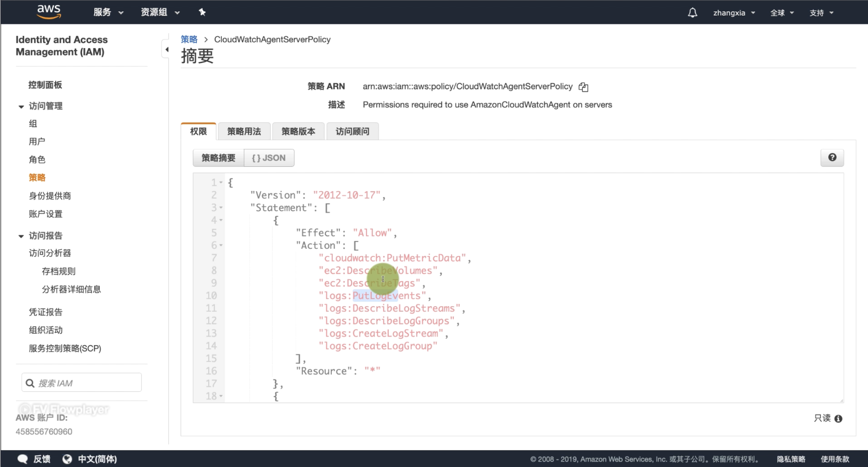The height and width of the screenshot is (467, 868).
Task: Click the globe language icon
Action: coord(67,459)
